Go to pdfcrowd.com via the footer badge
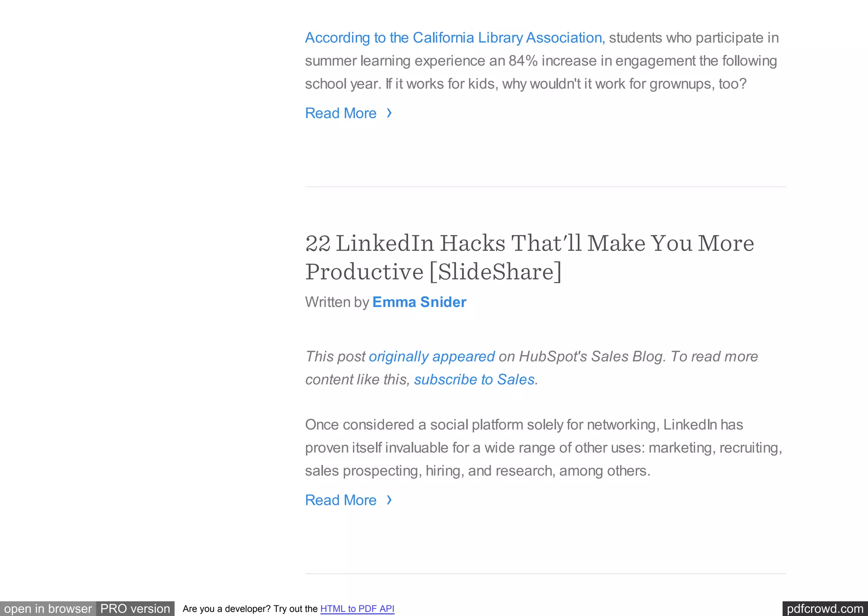 point(825,609)
